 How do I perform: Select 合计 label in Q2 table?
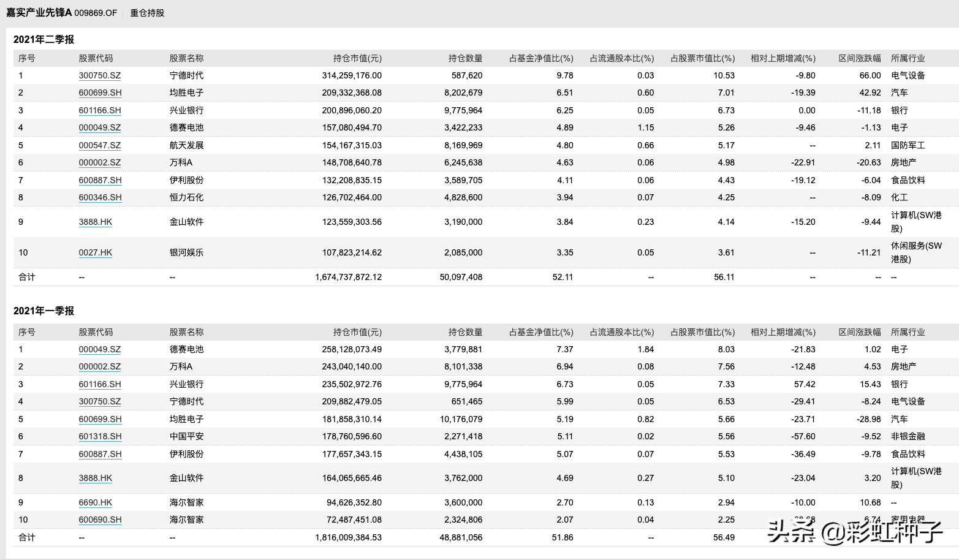[27, 277]
